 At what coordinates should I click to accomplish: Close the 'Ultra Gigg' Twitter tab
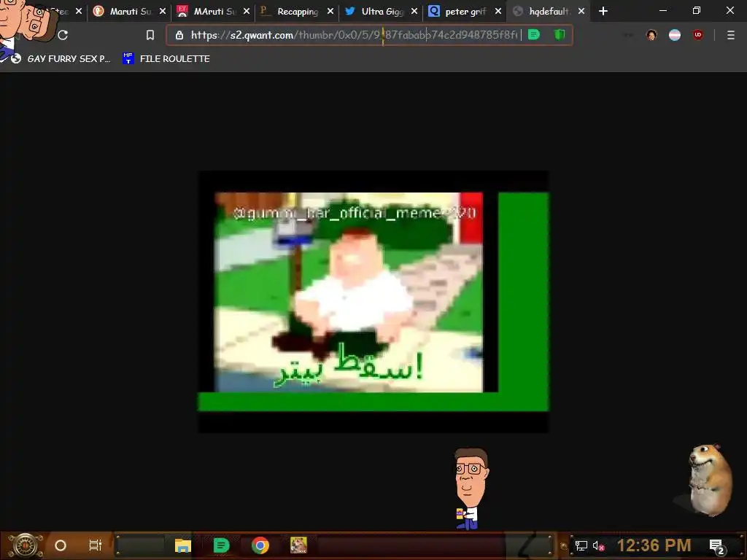click(414, 11)
